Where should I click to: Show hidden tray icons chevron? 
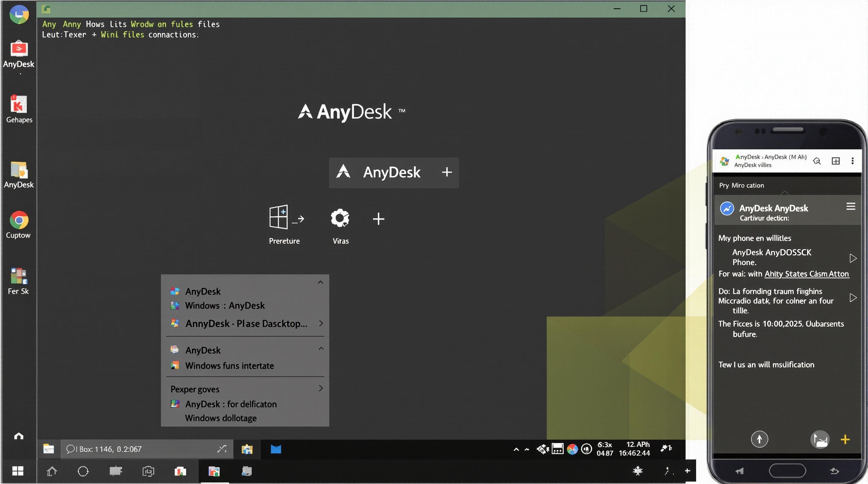(516, 449)
